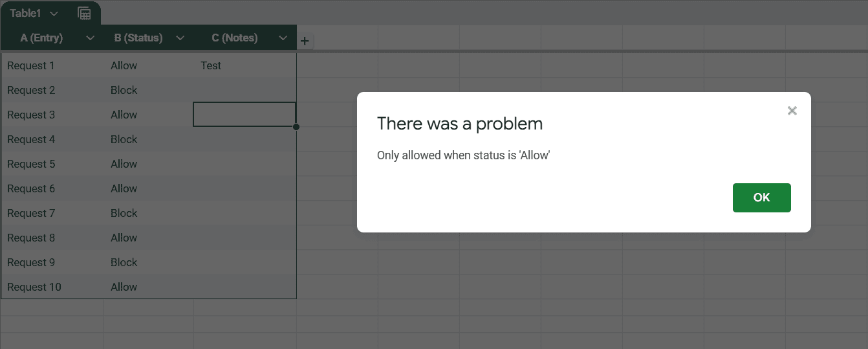Select the 'Test' notes cell

click(245, 65)
